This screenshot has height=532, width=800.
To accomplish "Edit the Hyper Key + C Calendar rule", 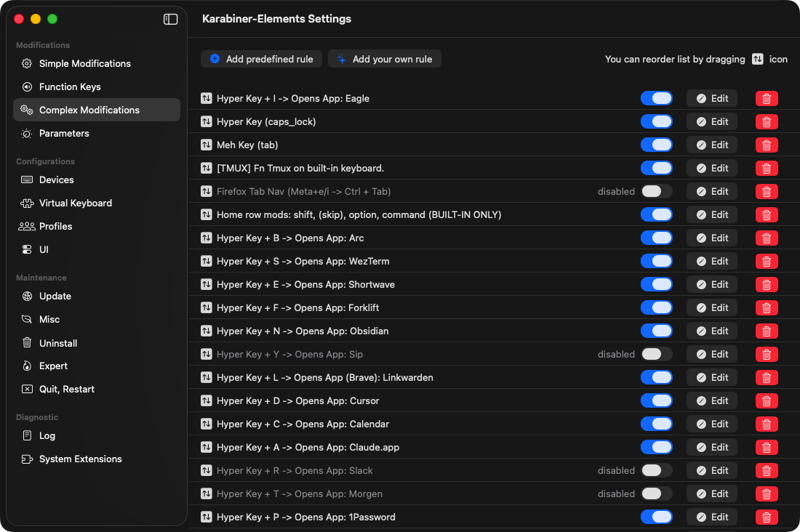I will coord(712,424).
